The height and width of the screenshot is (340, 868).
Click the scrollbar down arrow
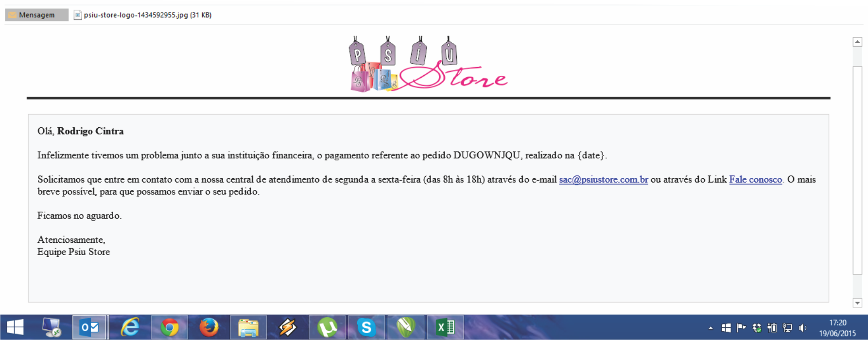pyautogui.click(x=857, y=303)
